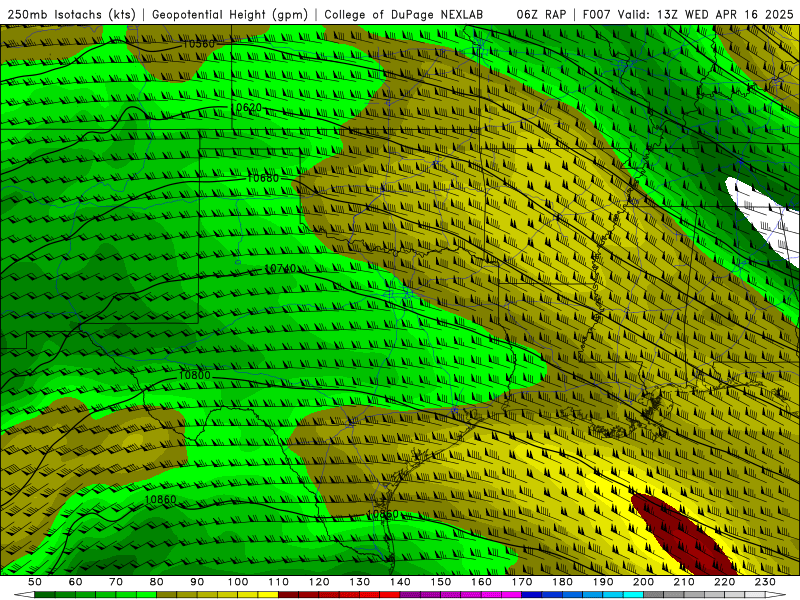800x600 pixels.
Task: Click the colorbar value 150
Action: click(x=441, y=582)
